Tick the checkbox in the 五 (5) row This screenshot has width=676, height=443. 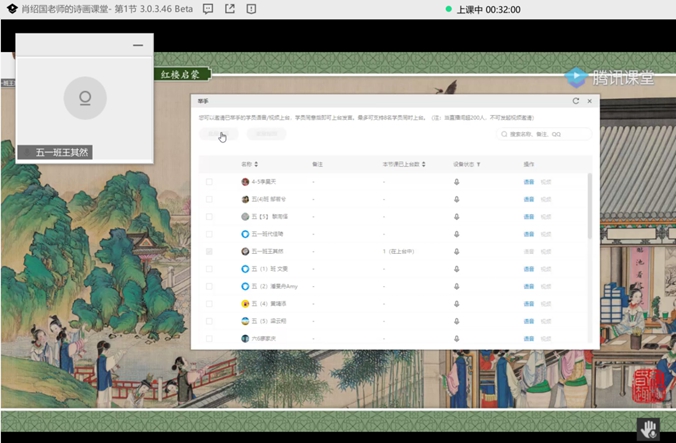[x=209, y=321]
